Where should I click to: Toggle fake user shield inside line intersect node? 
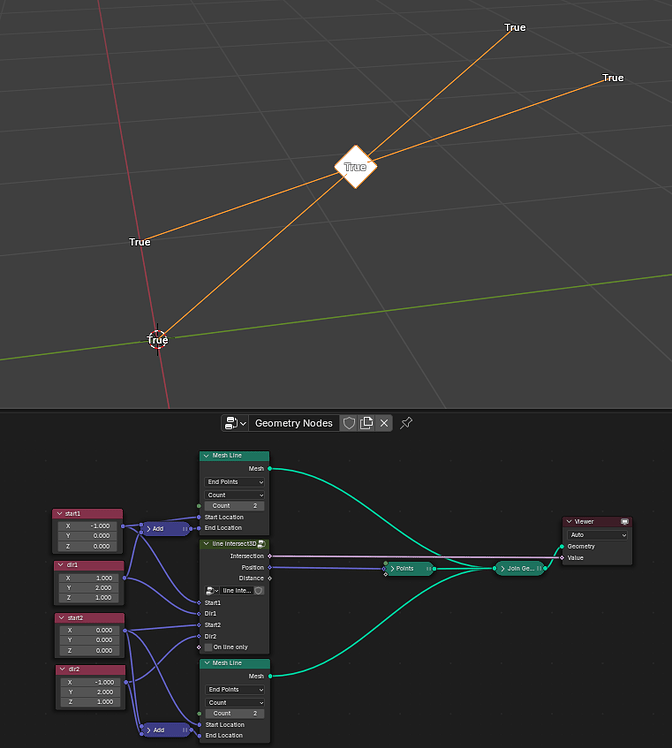(258, 591)
